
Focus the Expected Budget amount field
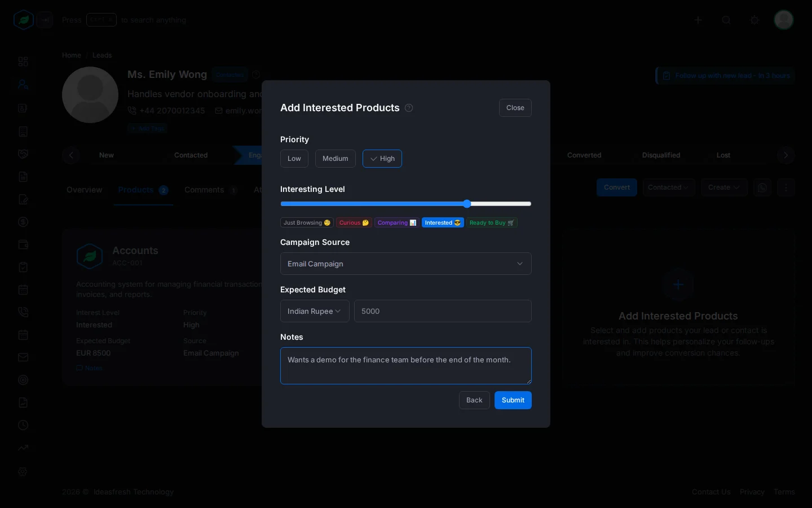[x=443, y=311]
